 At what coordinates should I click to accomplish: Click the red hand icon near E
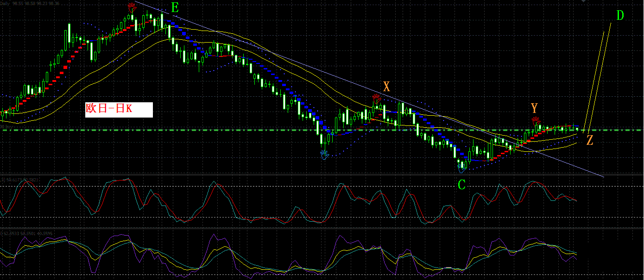click(132, 7)
